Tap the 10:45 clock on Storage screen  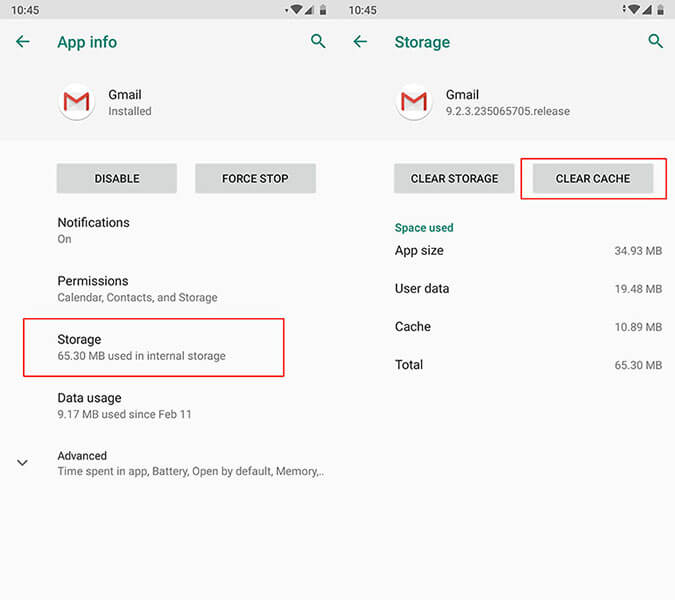362,10
